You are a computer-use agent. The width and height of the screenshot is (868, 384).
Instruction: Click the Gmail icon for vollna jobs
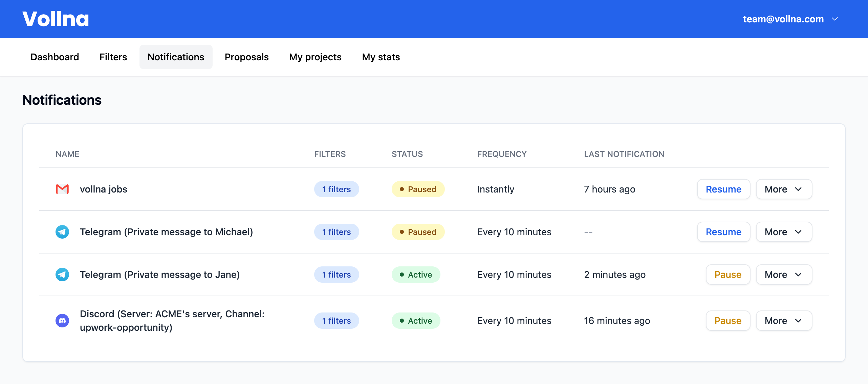point(62,189)
